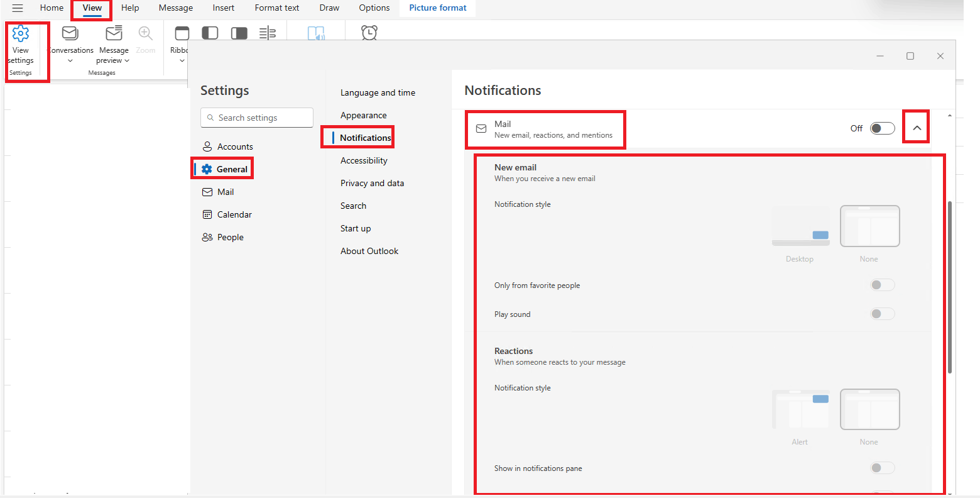Image resolution: width=980 pixels, height=498 pixels.
Task: Turn on the Mail notifications toggle
Action: click(882, 128)
